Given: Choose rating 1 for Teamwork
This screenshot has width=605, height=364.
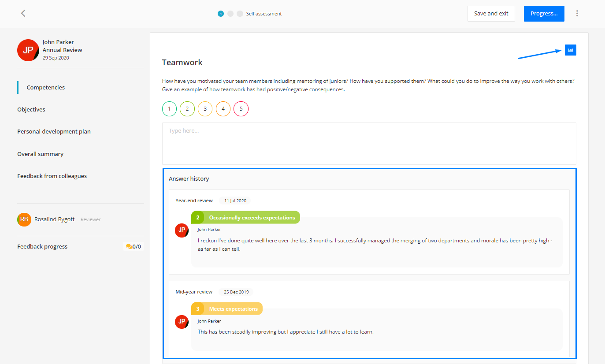Looking at the screenshot, I should point(169,108).
